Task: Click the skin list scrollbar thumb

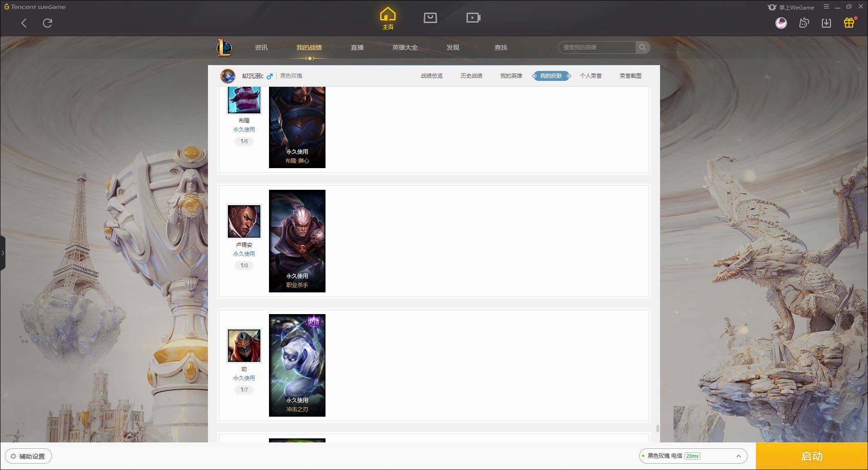Action: (657, 428)
